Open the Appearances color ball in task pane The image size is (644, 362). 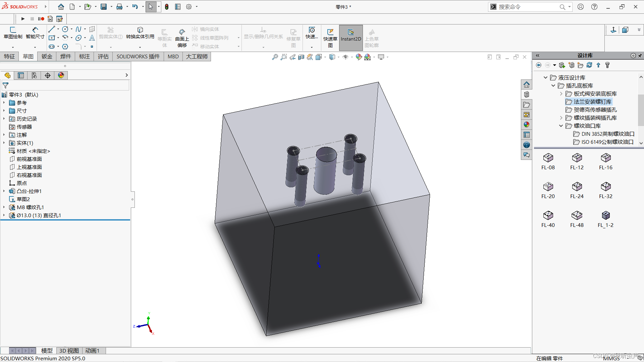click(x=527, y=125)
